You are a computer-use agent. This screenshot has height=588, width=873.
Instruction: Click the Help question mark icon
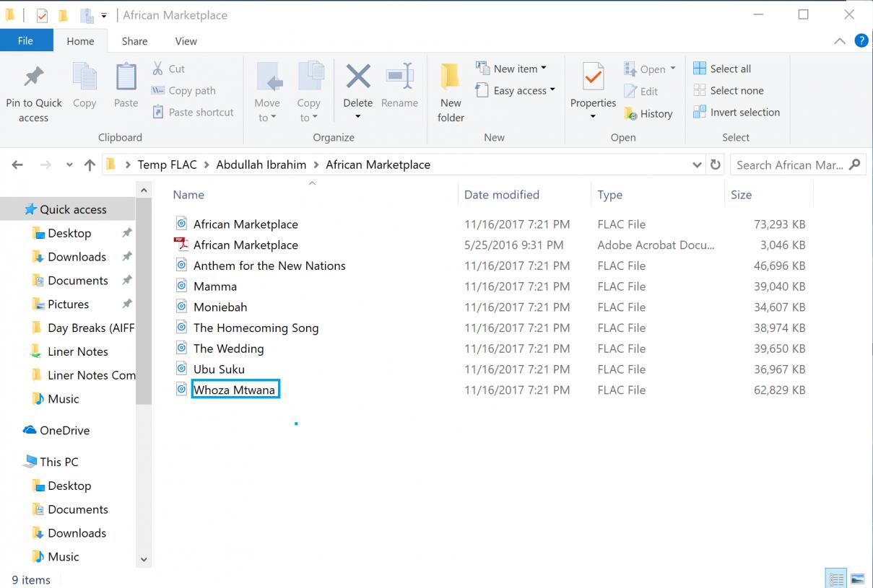pos(861,41)
